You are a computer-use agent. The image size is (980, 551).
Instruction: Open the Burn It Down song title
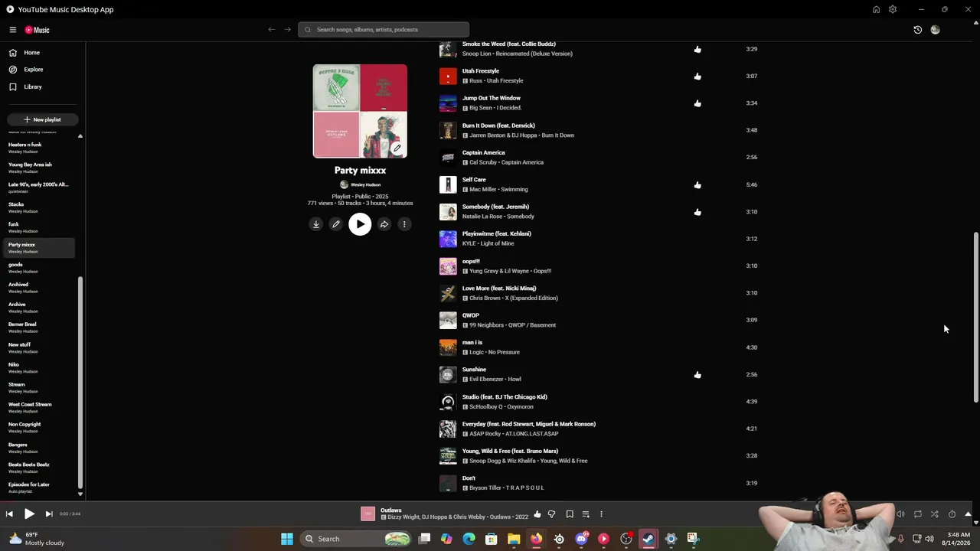(498, 126)
